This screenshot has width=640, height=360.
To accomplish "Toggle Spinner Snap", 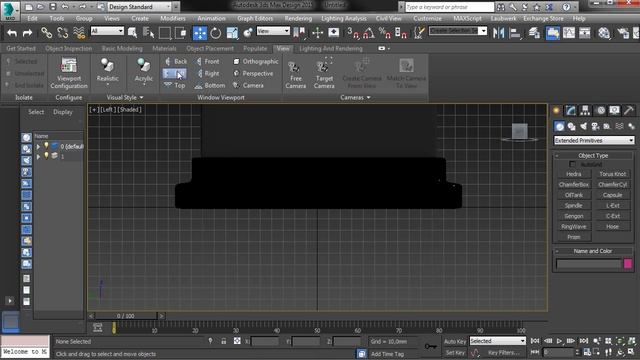I will coord(400,33).
